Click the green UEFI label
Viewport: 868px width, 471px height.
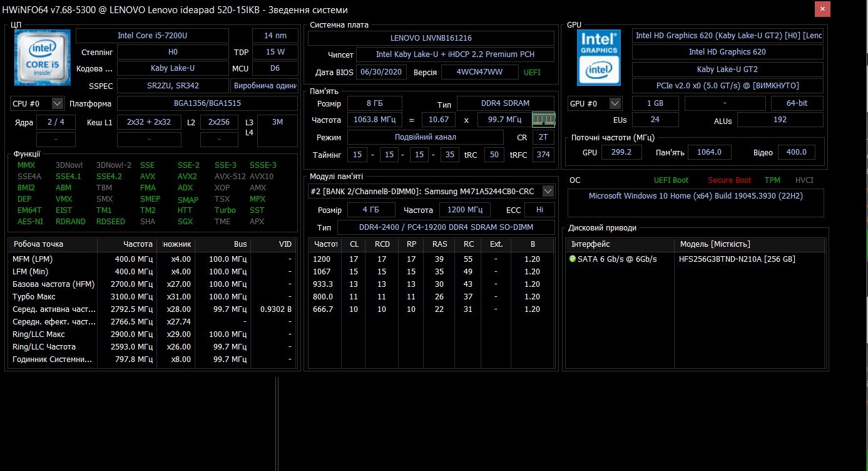(x=532, y=72)
